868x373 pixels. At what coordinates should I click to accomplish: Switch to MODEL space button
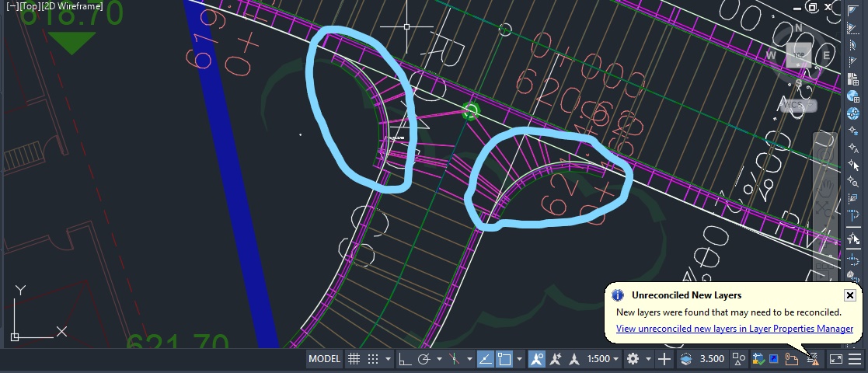click(324, 358)
